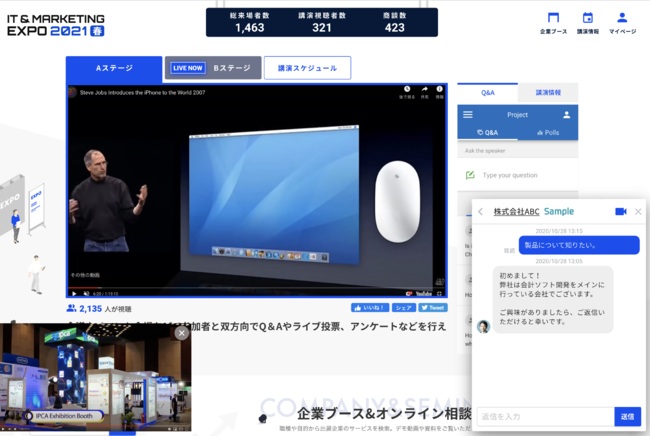Seek using the video progress bar
650x436 pixels.
pyautogui.click(x=257, y=288)
